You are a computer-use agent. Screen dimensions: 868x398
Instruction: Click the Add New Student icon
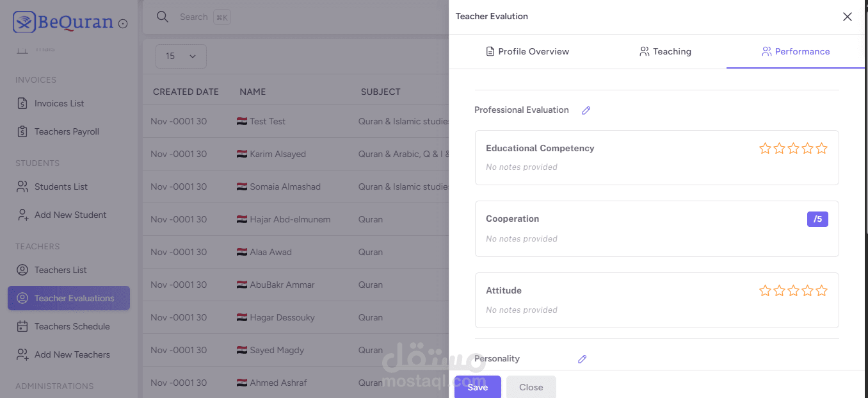[x=22, y=215]
